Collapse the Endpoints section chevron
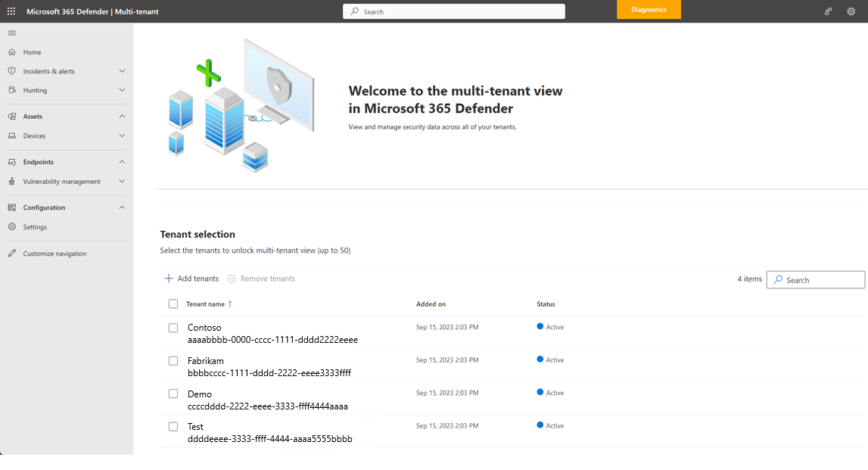This screenshot has width=868, height=470. point(122,162)
